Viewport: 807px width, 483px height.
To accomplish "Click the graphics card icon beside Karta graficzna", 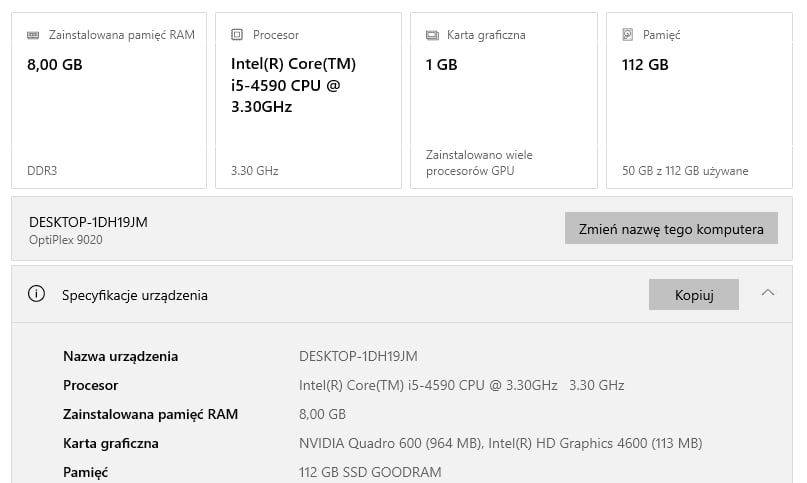I will [432, 35].
